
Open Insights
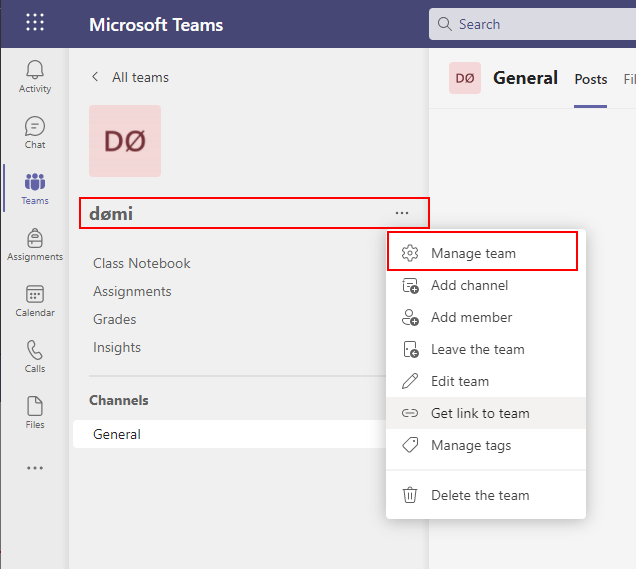coord(117,347)
